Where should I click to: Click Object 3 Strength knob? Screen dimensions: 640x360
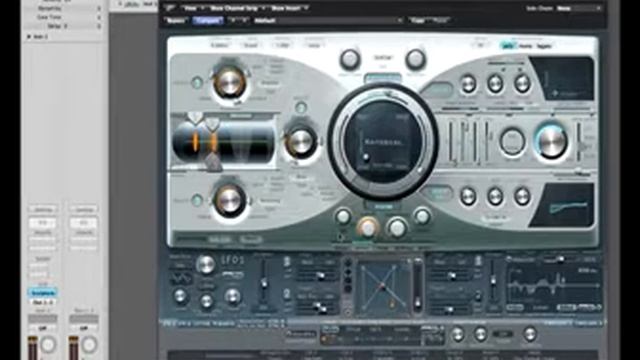(229, 200)
